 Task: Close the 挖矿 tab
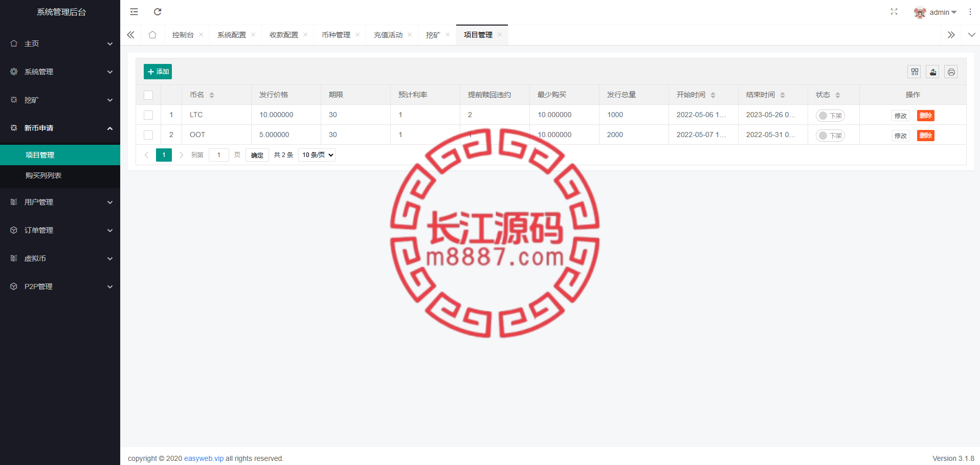(448, 35)
